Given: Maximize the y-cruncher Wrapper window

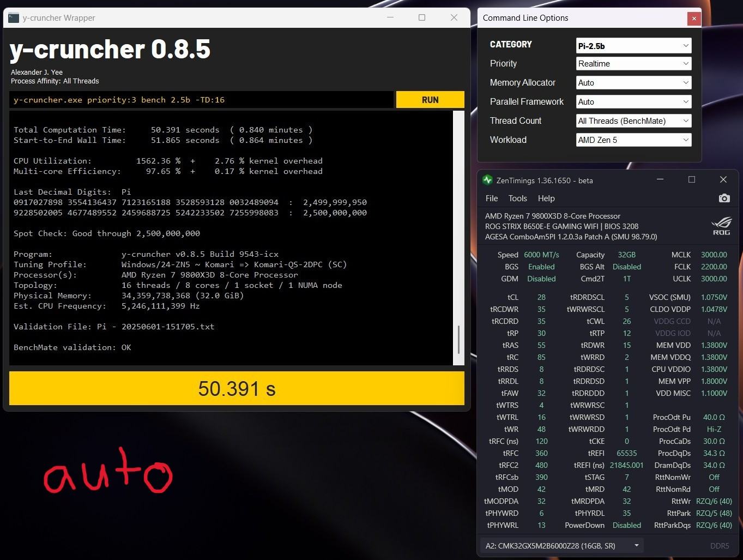Looking at the screenshot, I should coord(422,17).
